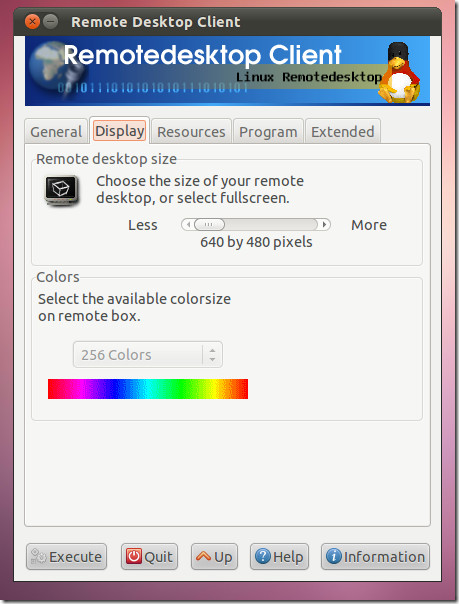Click the 'Linux Remotedesktop' banner text
Viewport: 459px width, 604px height.
308,77
